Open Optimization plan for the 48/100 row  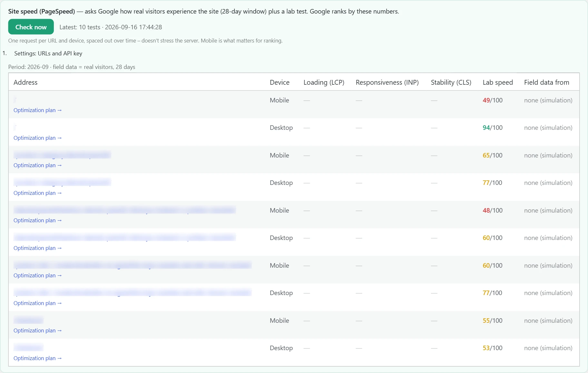tap(38, 220)
